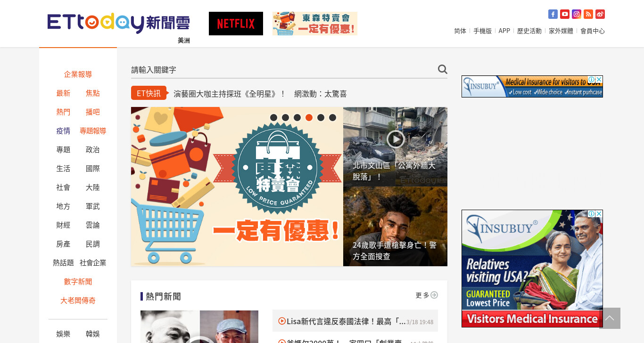Select the active orange carousel dot
Image resolution: width=644 pixels, height=343 pixels.
[309, 118]
